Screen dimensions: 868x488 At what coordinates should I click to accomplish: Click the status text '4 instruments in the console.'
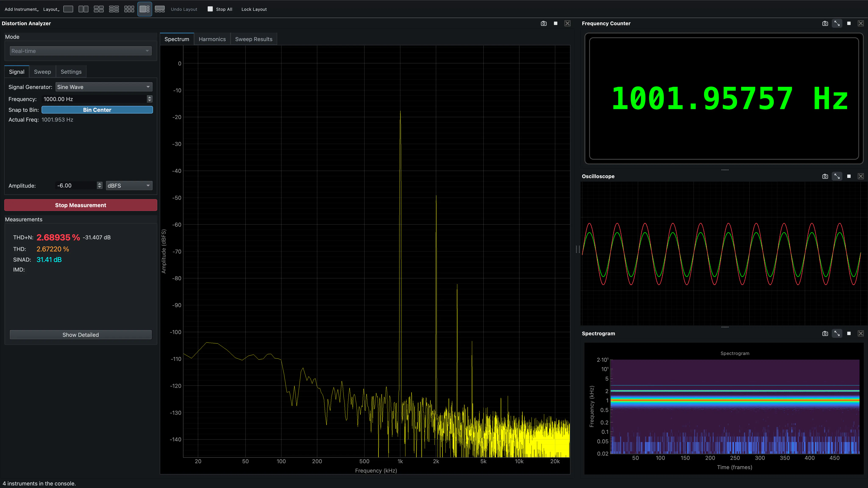[39, 484]
